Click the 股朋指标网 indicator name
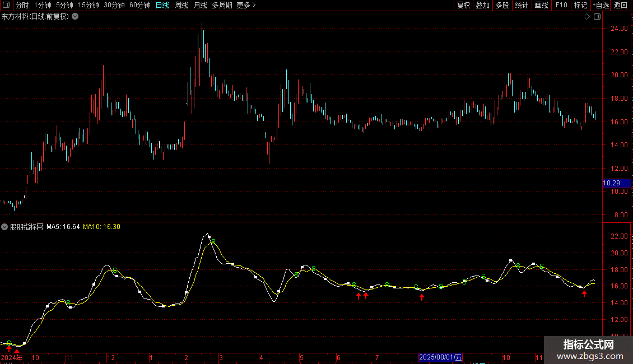This screenshot has width=633, height=364. 27,227
